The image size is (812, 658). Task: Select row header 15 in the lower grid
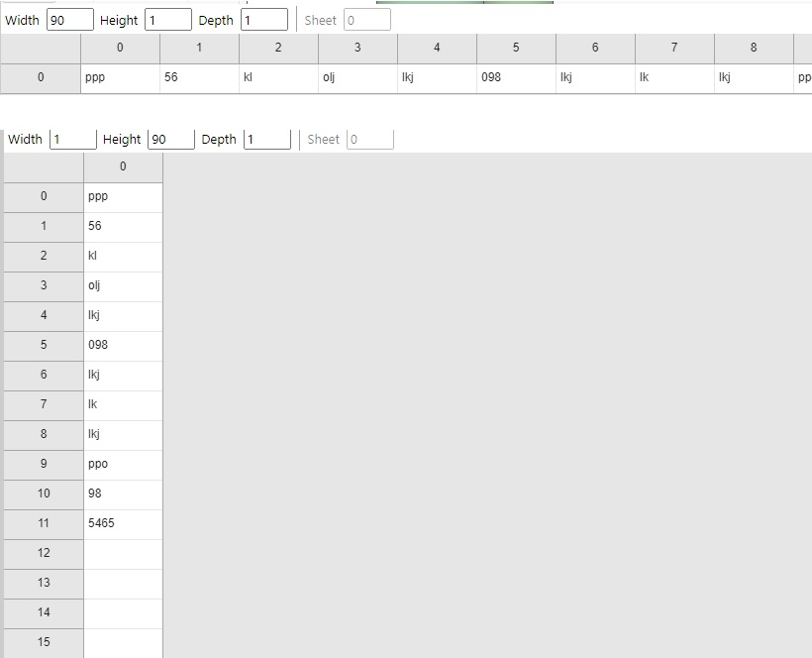coord(44,643)
